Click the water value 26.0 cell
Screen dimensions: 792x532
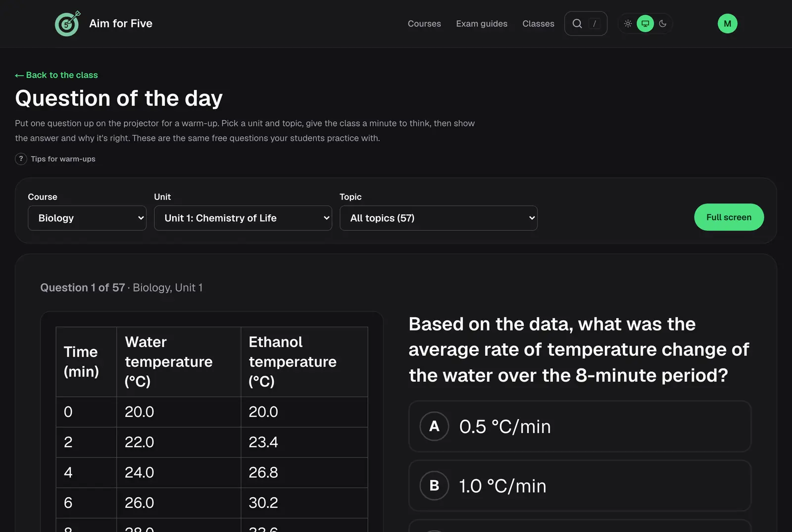coord(179,503)
